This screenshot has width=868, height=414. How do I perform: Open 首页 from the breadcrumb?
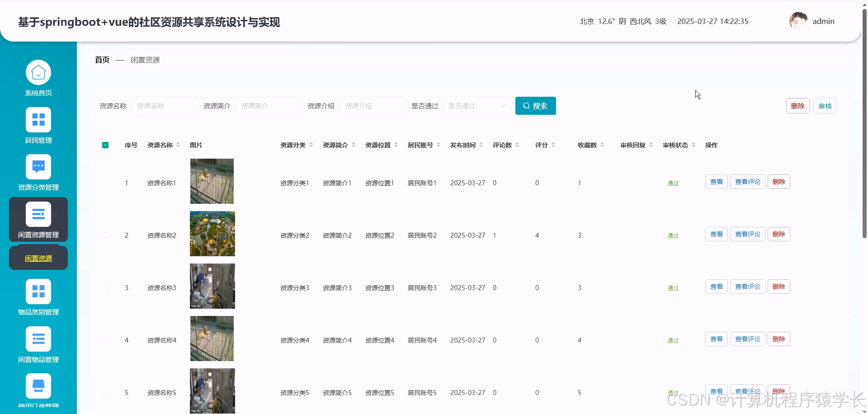coord(101,59)
